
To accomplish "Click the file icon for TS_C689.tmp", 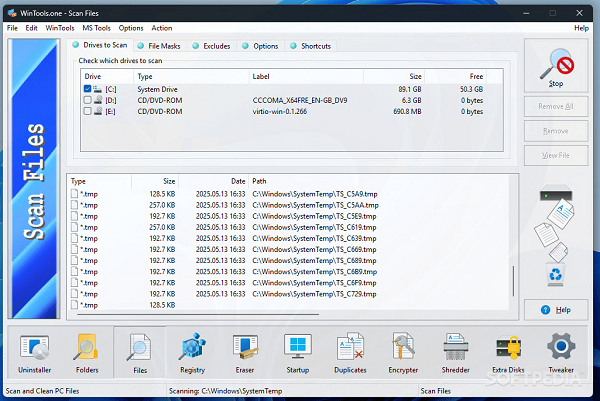I will tap(74, 261).
